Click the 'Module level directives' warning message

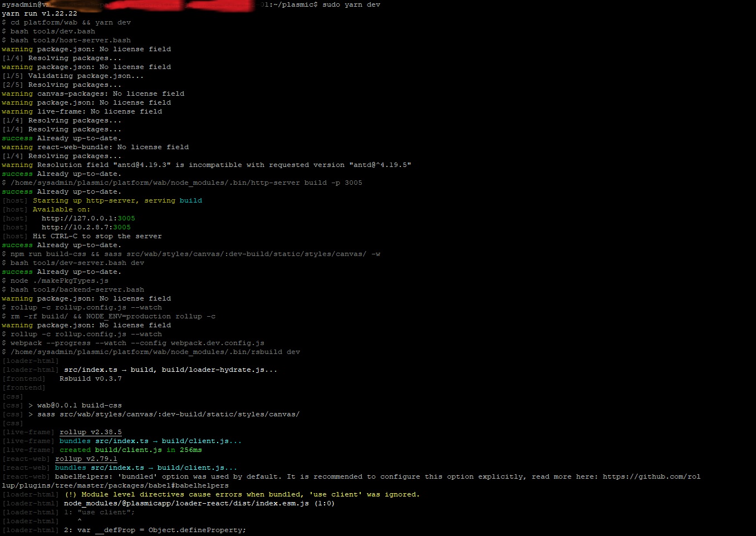click(242, 494)
